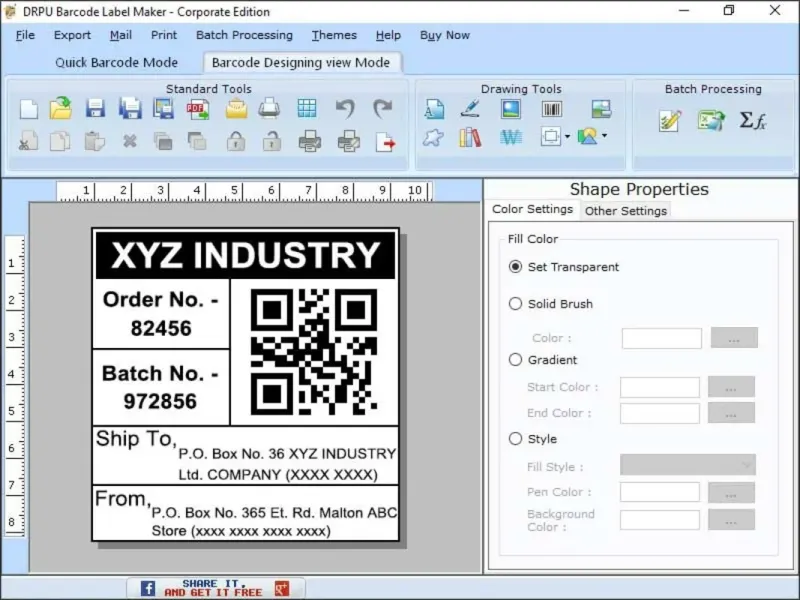Image resolution: width=800 pixels, height=600 pixels.
Task: Select the barcode drawing tool icon
Action: pos(552,109)
